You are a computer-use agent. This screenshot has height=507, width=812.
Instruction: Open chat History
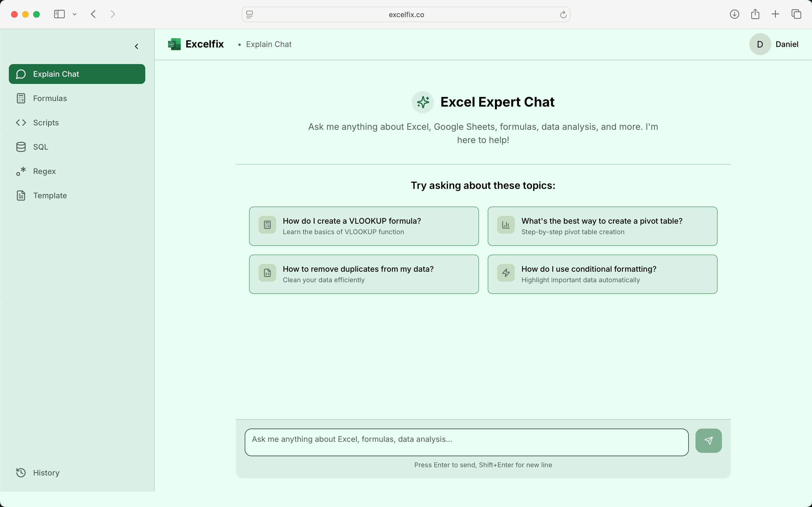[77, 473]
